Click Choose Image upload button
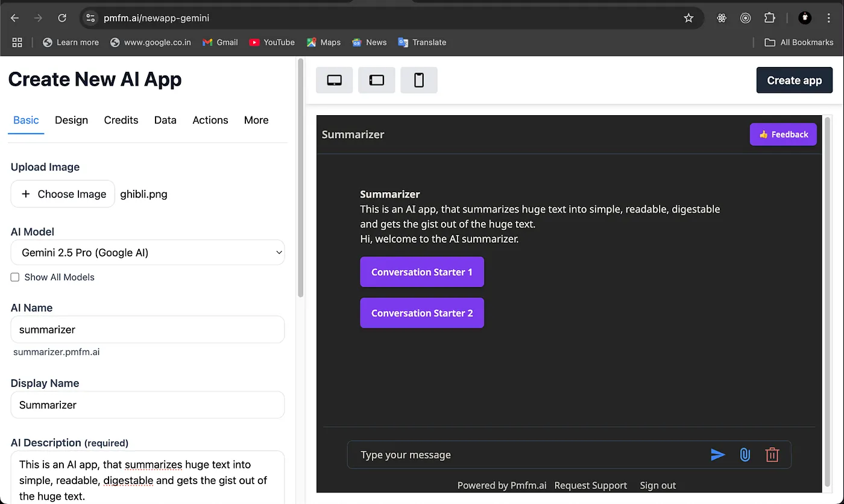The width and height of the screenshot is (844, 504). tap(63, 194)
